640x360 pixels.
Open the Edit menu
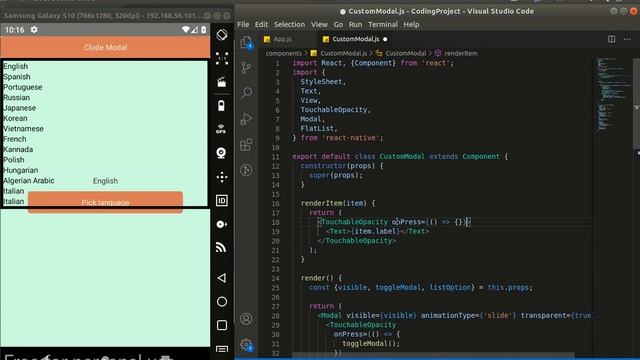coord(261,24)
